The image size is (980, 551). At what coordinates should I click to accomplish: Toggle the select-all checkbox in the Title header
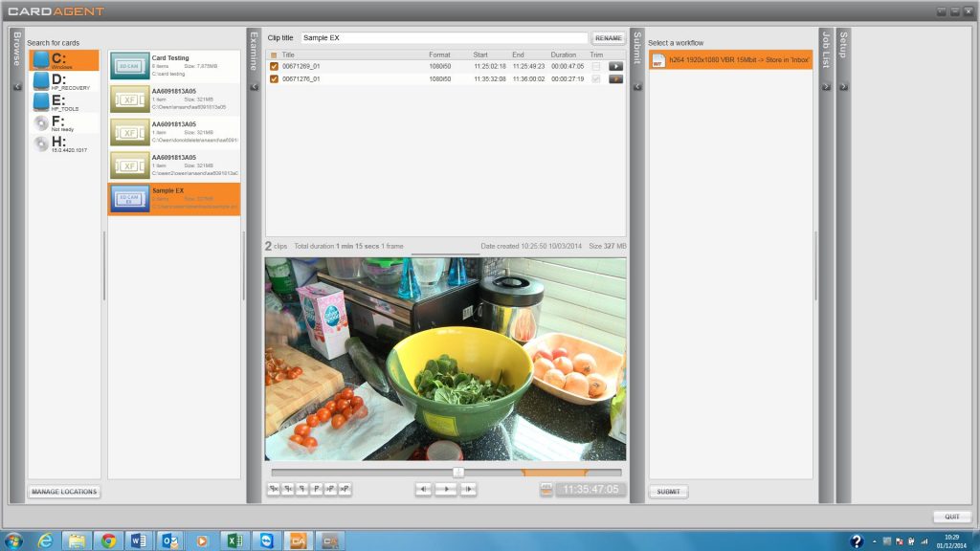click(274, 55)
